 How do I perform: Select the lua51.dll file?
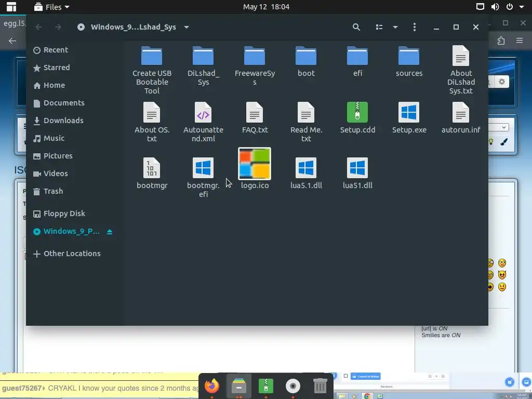coord(357,173)
